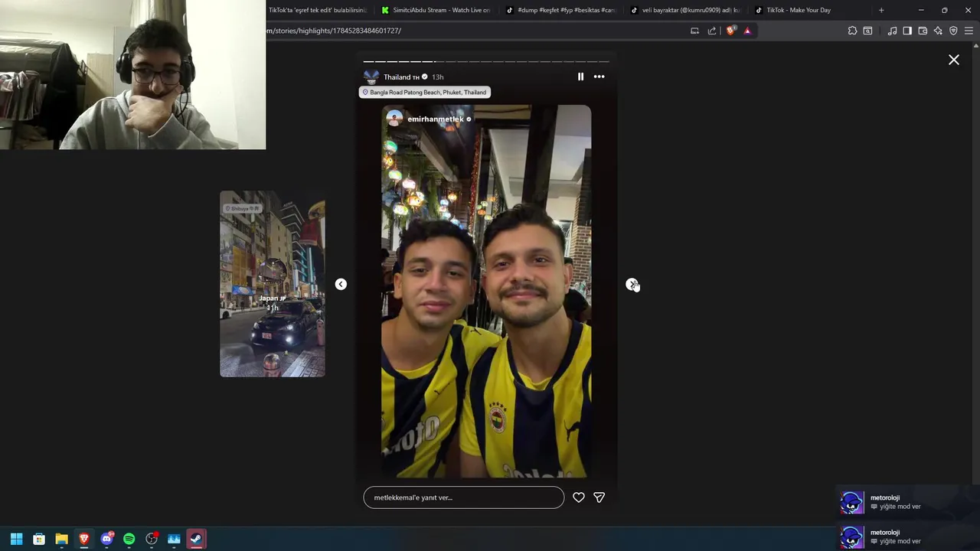Switch to the TikTok - Make Your Day tab
980x551 pixels.
tap(810, 10)
